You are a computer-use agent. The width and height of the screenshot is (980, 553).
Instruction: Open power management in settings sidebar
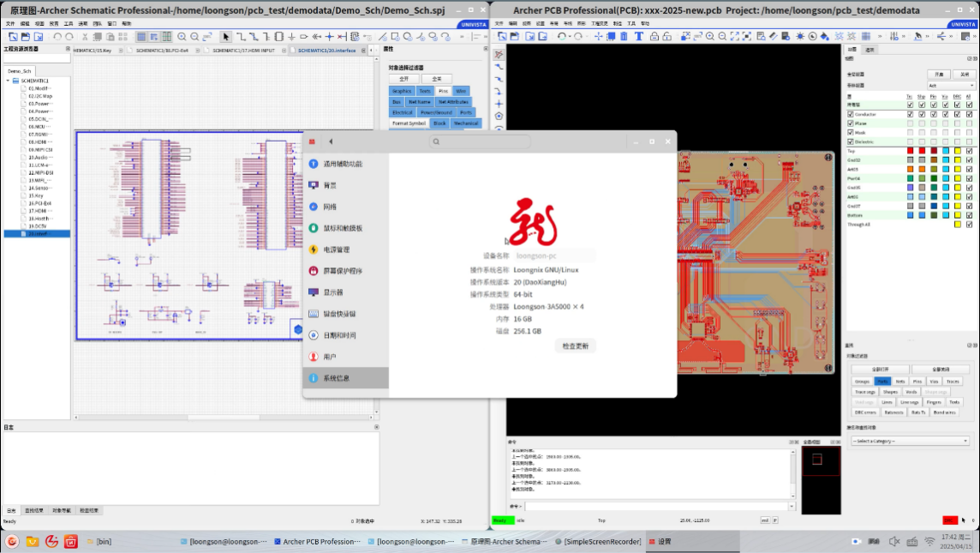(336, 249)
